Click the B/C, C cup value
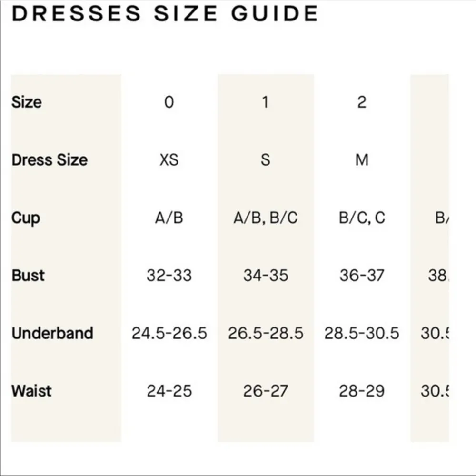Screen dimensions: 476x476 (x=362, y=218)
